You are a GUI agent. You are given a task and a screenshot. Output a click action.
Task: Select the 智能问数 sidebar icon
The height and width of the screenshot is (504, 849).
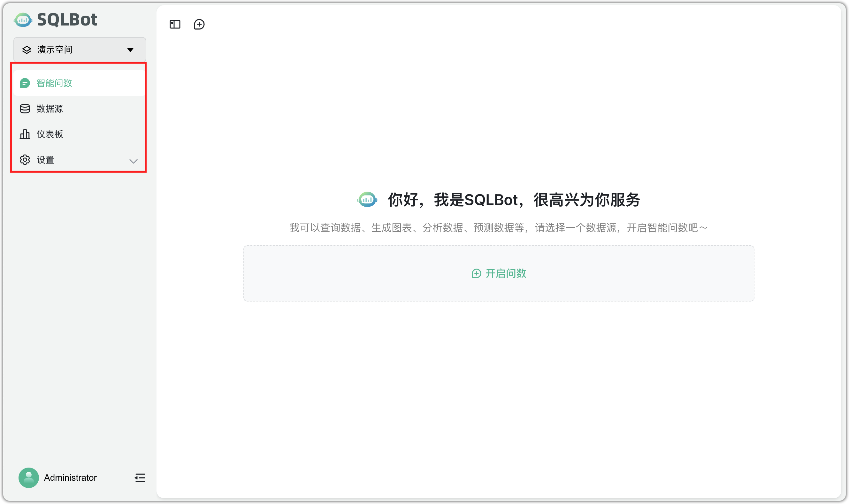point(25,83)
